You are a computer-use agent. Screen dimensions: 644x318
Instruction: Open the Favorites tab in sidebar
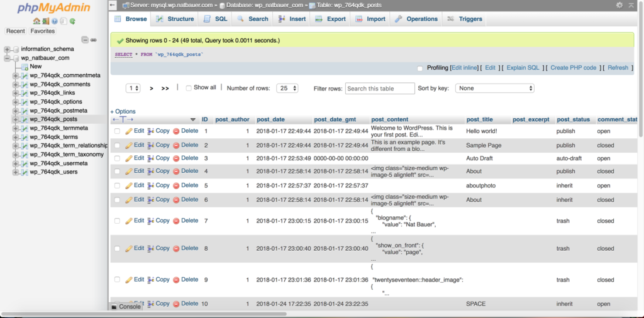(42, 31)
